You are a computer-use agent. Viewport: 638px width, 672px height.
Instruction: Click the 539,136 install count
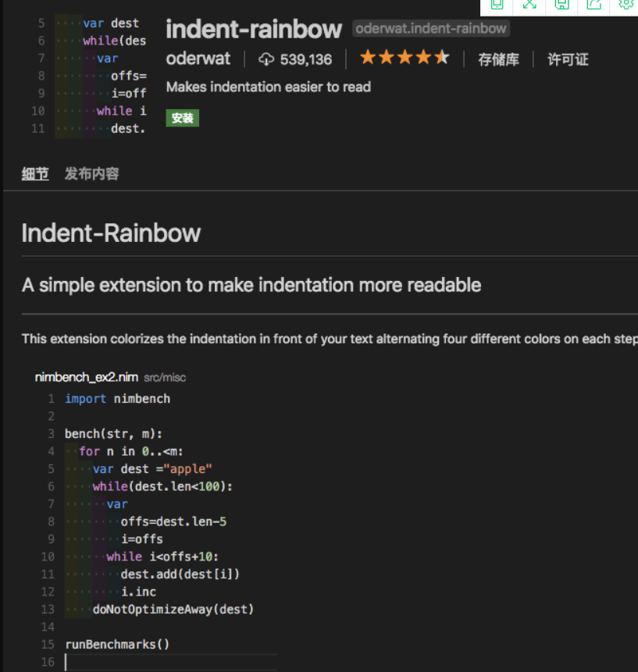pyautogui.click(x=305, y=59)
